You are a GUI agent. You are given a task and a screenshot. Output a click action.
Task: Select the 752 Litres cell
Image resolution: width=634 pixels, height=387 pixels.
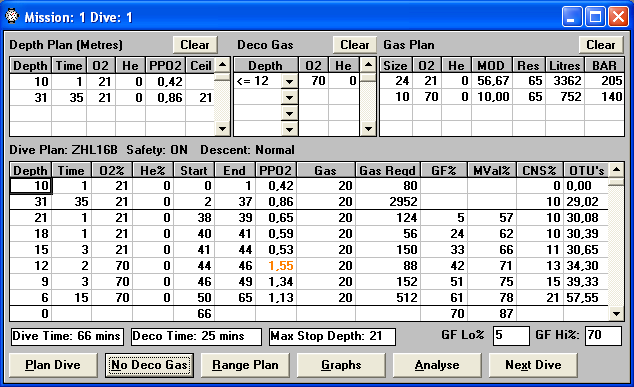(565, 97)
